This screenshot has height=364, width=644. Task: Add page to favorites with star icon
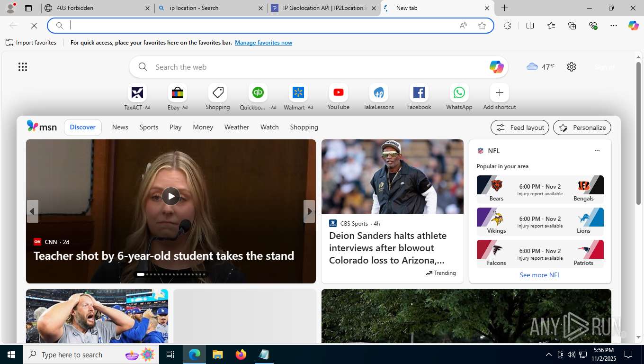[x=482, y=26]
